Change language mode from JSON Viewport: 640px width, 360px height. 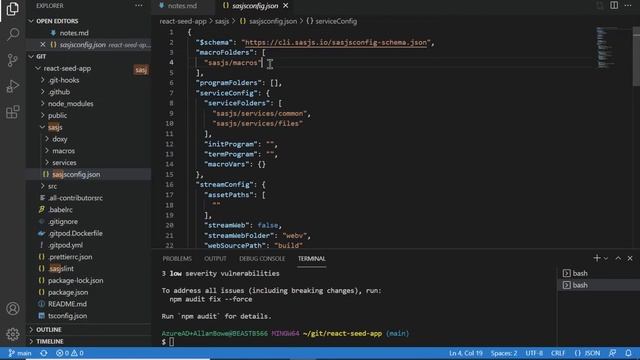click(587, 353)
